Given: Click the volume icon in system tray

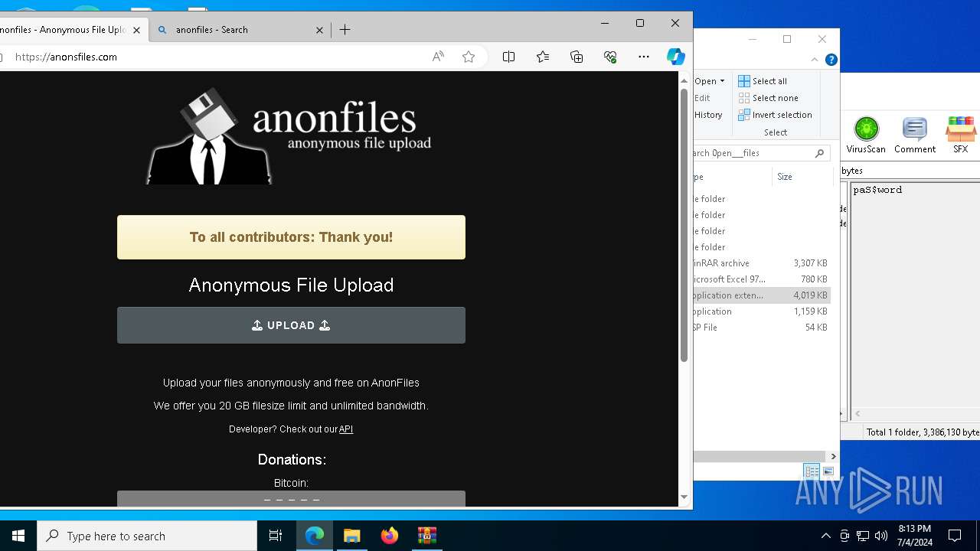Looking at the screenshot, I should [881, 536].
